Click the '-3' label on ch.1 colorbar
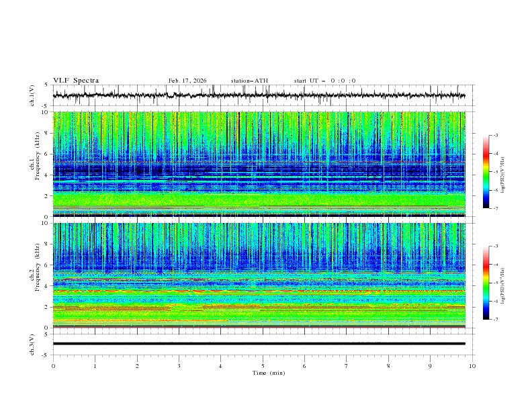This screenshot has width=532, height=411. 495,135
